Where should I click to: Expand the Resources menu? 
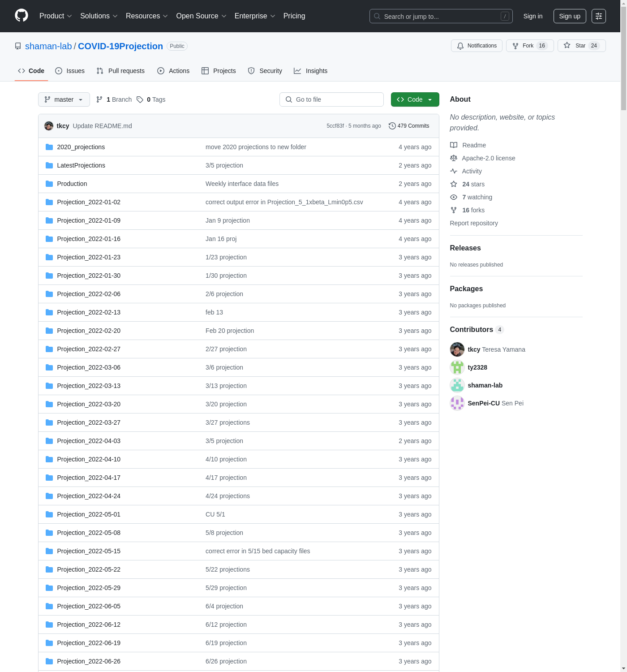tap(147, 16)
